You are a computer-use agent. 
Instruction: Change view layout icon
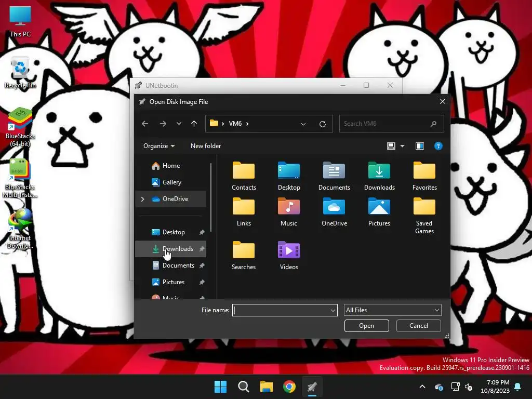click(x=391, y=146)
